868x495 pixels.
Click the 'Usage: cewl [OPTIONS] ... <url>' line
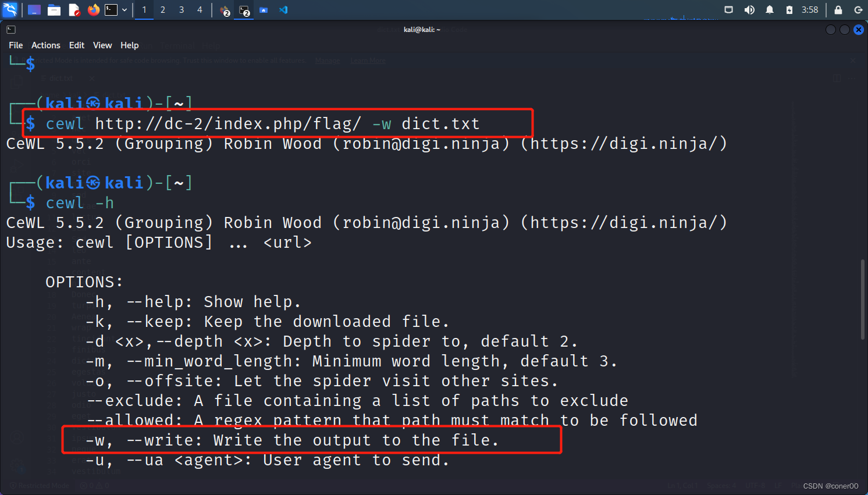pyautogui.click(x=159, y=243)
